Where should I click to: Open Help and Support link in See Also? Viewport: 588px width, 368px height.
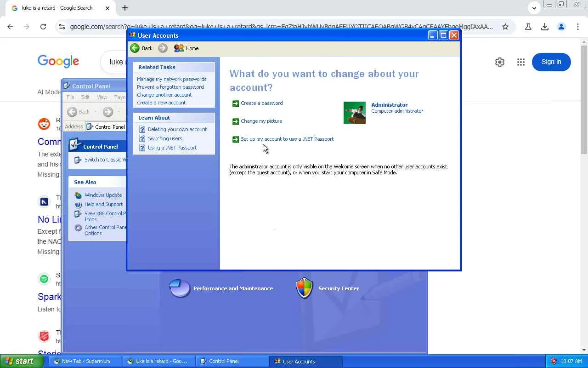point(104,204)
